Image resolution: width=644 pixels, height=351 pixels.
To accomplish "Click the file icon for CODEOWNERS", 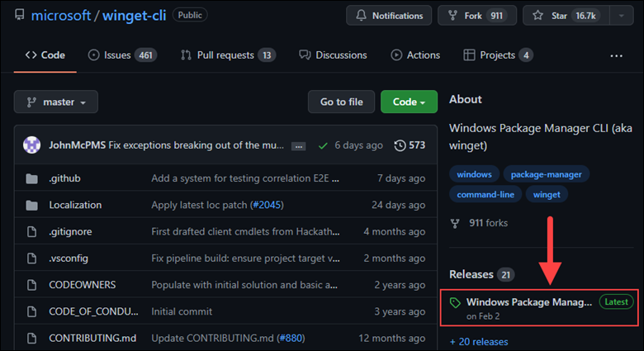I will pos(31,285).
